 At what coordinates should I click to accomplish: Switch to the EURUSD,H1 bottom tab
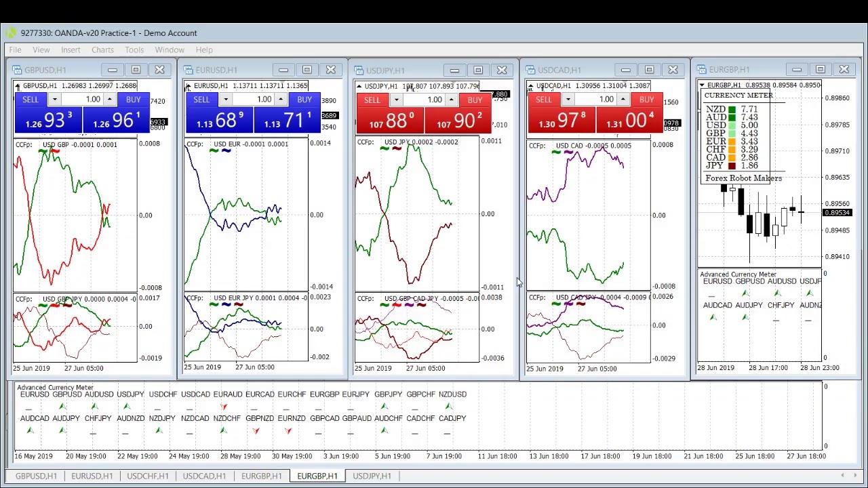[x=92, y=476]
